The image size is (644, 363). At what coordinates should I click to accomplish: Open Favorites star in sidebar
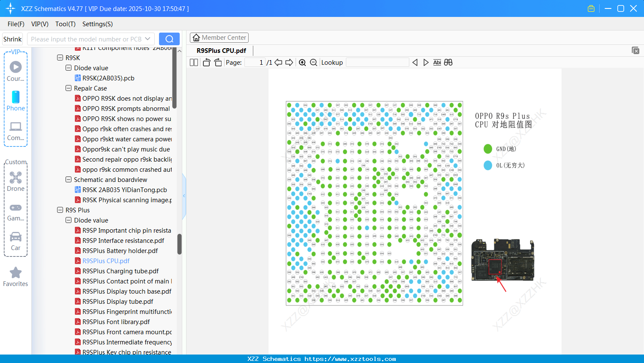(16, 277)
